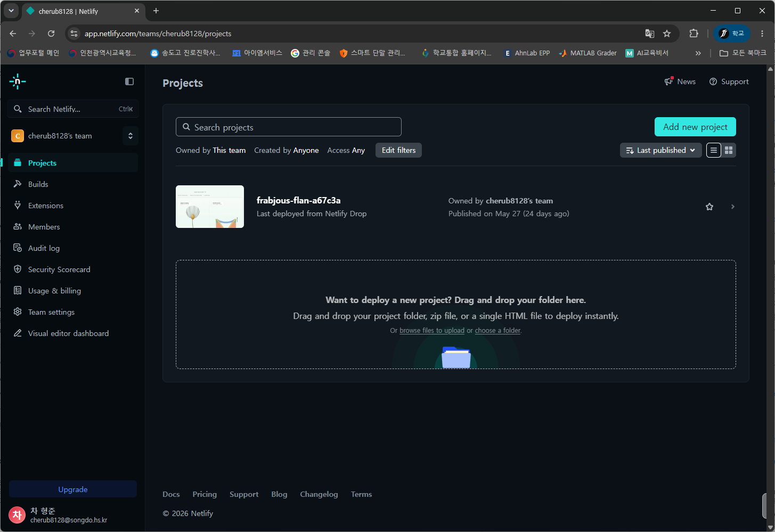This screenshot has height=532, width=775.
Task: Click choose a folder link
Action: pyautogui.click(x=497, y=331)
